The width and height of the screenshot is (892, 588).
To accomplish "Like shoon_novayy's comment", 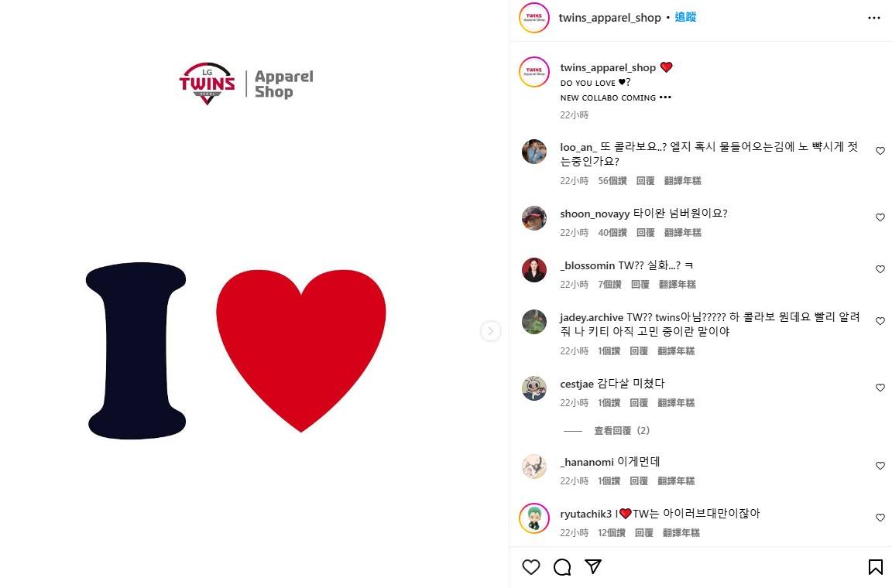I will pyautogui.click(x=880, y=217).
